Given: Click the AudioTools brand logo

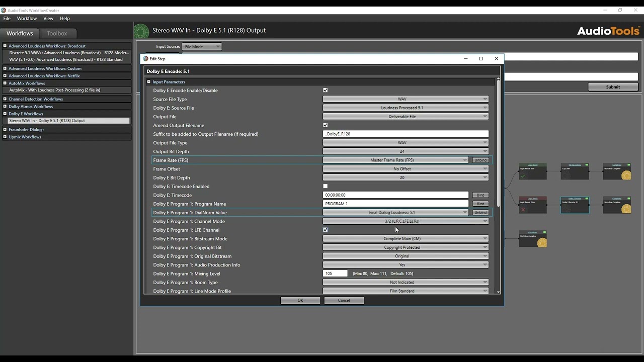Looking at the screenshot, I should pyautogui.click(x=608, y=31).
